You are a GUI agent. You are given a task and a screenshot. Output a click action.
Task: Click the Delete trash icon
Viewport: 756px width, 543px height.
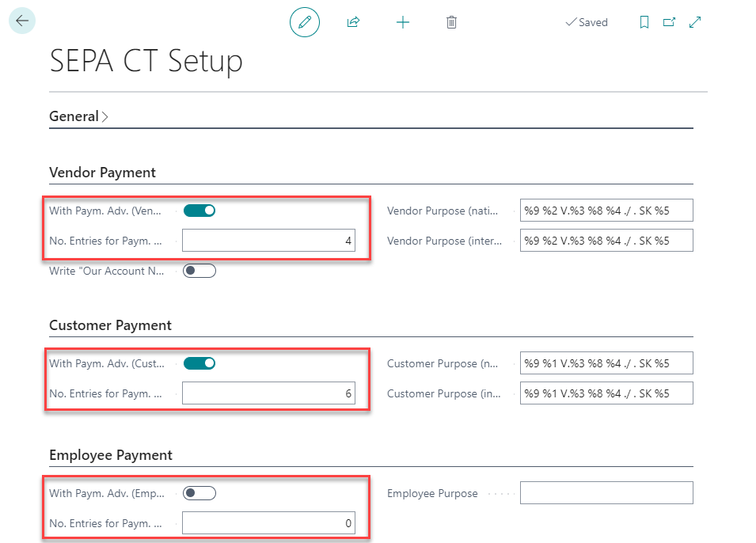[x=451, y=22]
